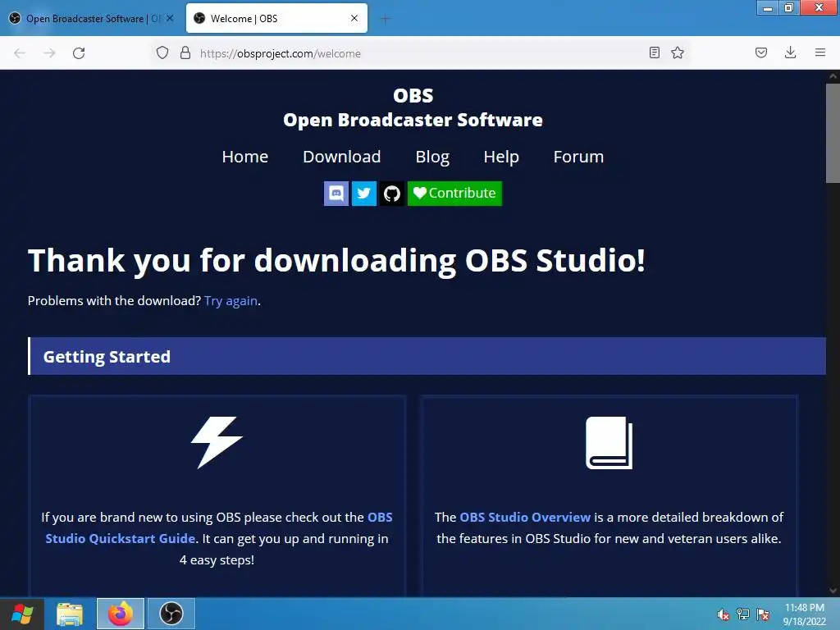This screenshot has width=840, height=630.
Task: Click the lightning bolt quickstart icon
Action: coord(217,442)
